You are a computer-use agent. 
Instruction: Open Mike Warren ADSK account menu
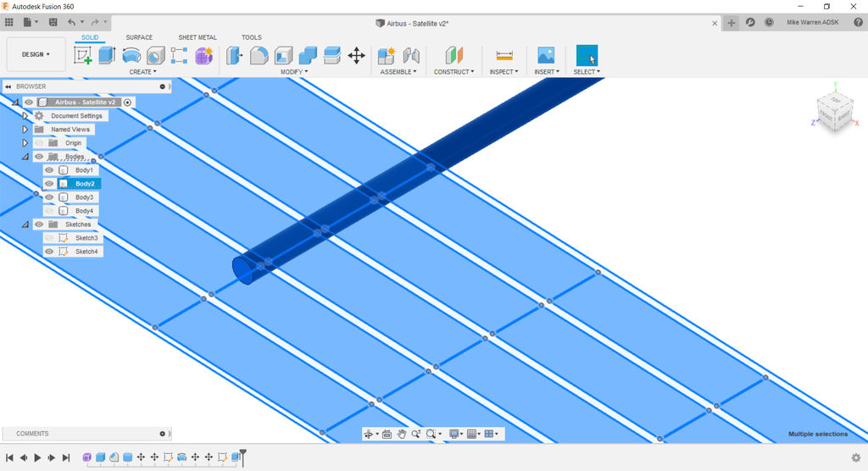[x=813, y=22]
